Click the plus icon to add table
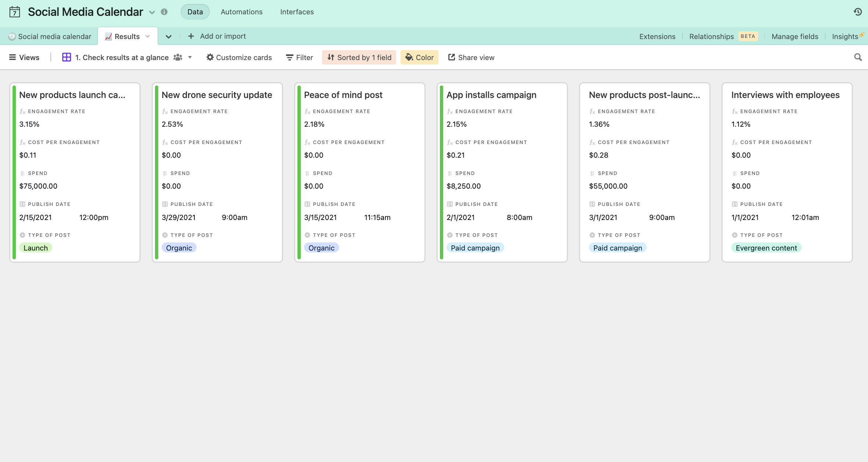 191,36
